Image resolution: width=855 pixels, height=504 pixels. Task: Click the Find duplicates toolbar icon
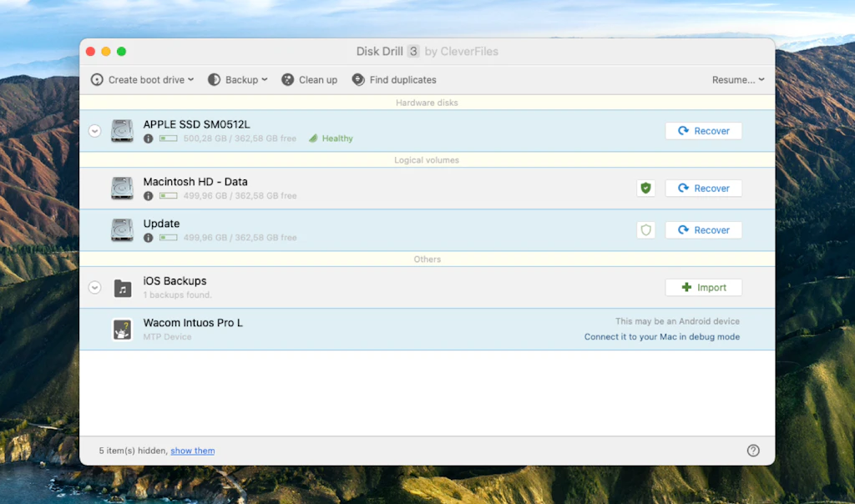pyautogui.click(x=358, y=79)
